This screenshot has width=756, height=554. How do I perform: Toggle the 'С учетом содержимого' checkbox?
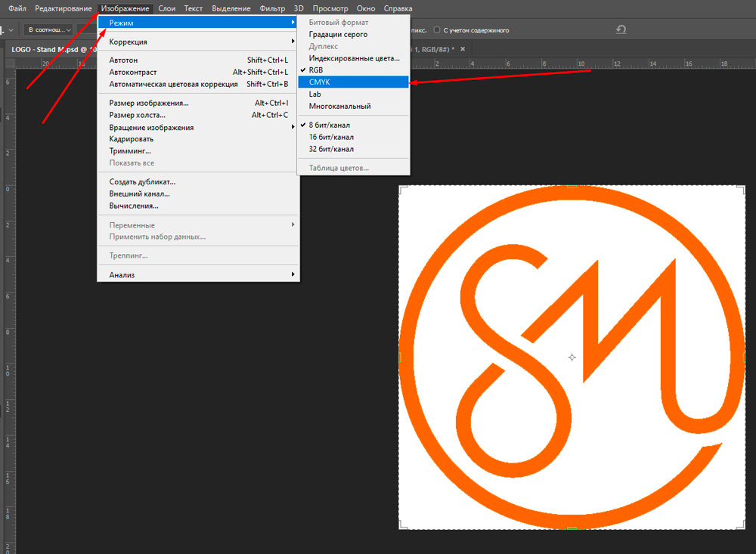point(437,30)
